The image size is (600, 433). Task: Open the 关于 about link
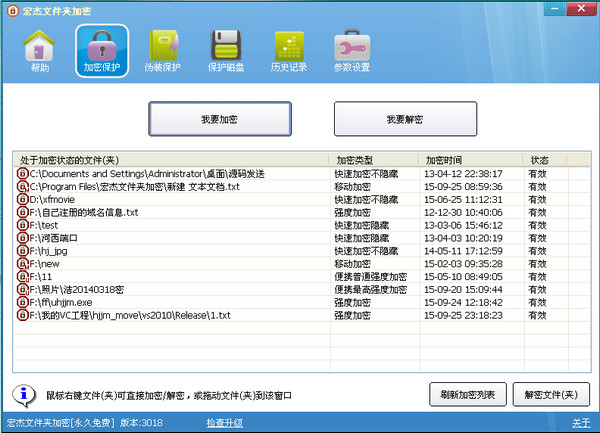(x=580, y=423)
